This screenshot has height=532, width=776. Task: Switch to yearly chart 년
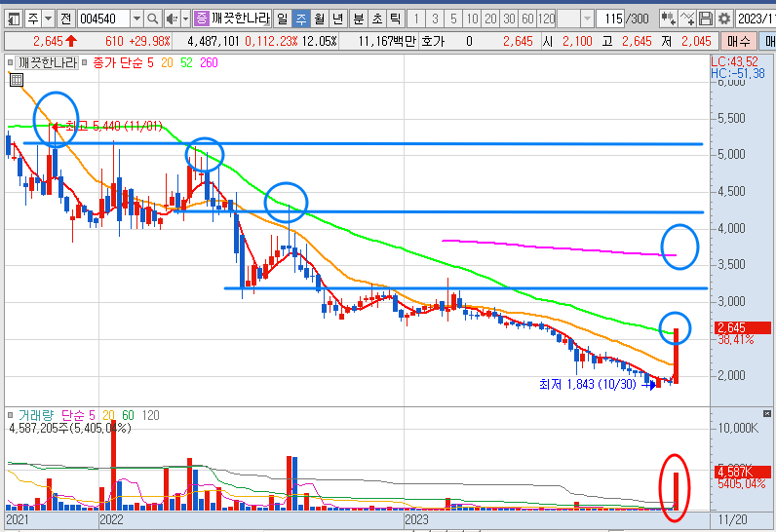coord(337,19)
